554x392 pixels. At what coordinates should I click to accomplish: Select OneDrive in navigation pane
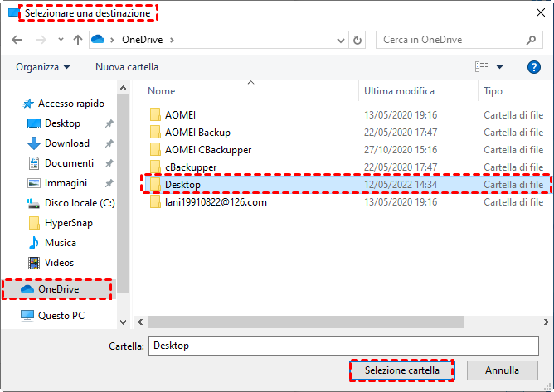[x=57, y=289]
